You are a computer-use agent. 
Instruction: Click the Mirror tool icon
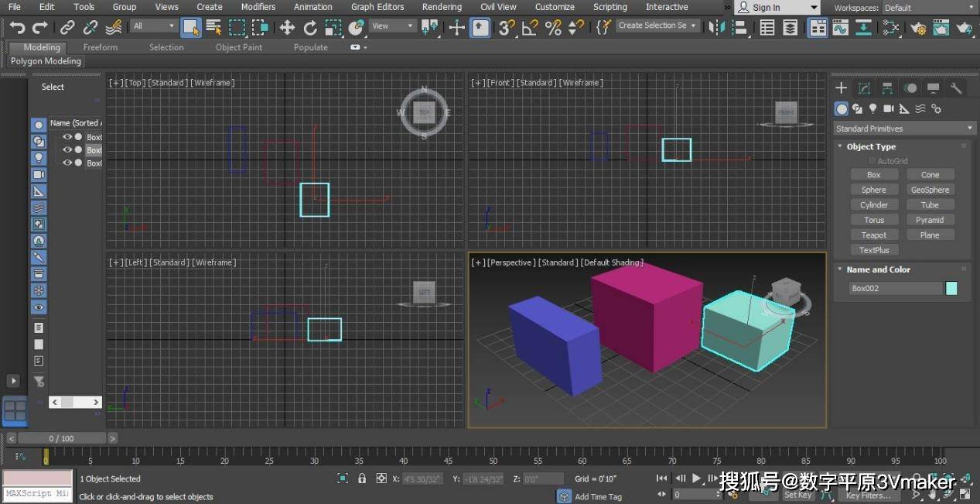pyautogui.click(x=717, y=28)
